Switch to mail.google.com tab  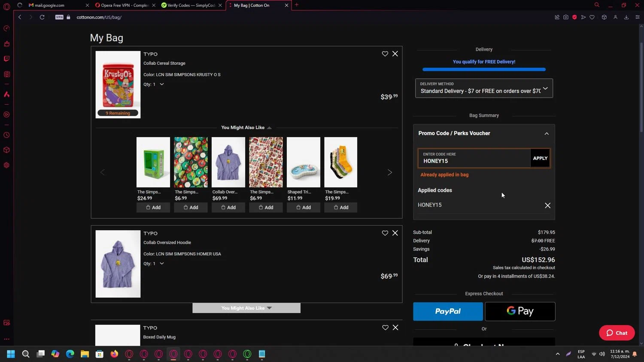click(49, 5)
